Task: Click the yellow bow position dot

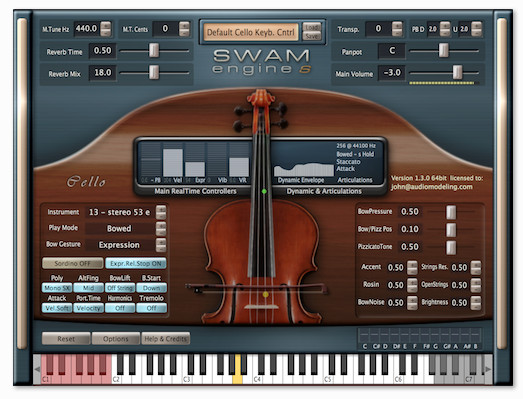Action: point(266,294)
